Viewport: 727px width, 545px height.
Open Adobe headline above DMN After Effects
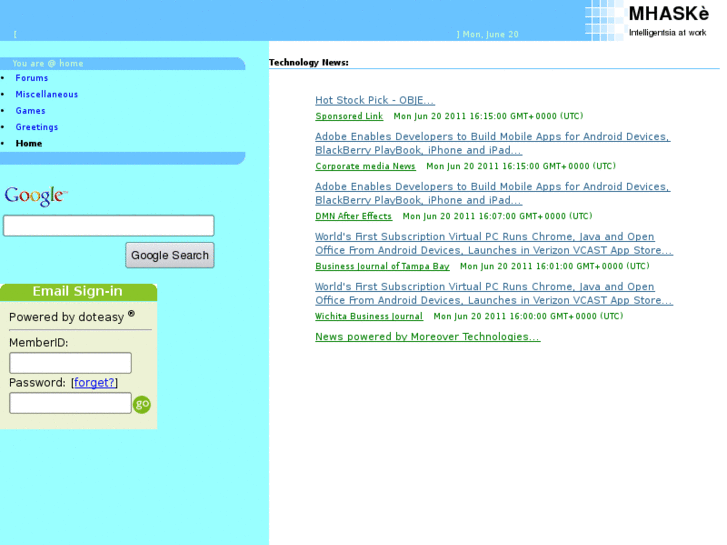tap(492, 193)
